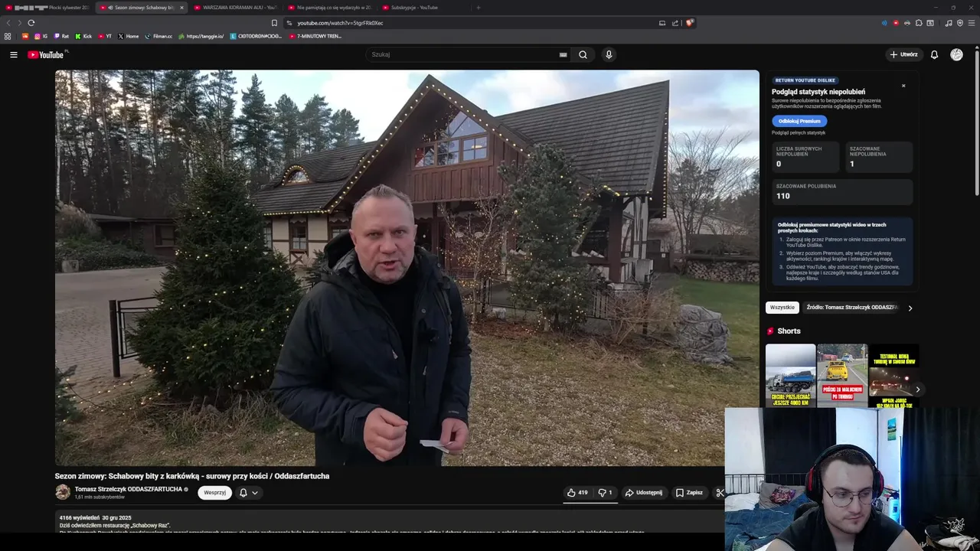Open the media control music note icon
Image resolution: width=980 pixels, height=551 pixels.
(949, 23)
